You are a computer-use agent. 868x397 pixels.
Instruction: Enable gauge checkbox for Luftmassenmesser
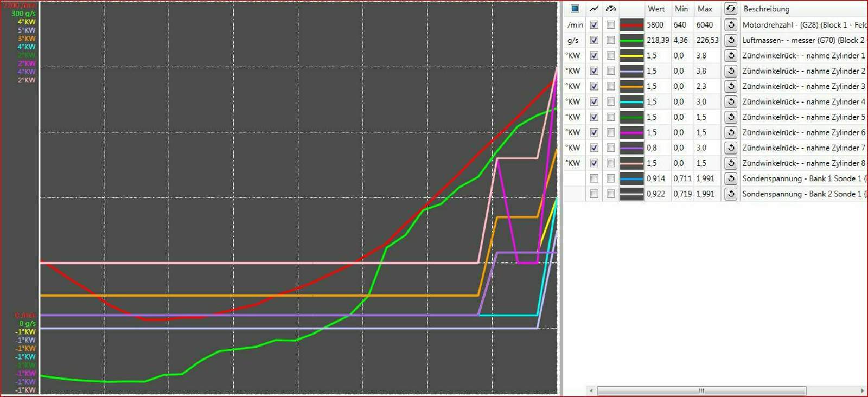click(611, 40)
